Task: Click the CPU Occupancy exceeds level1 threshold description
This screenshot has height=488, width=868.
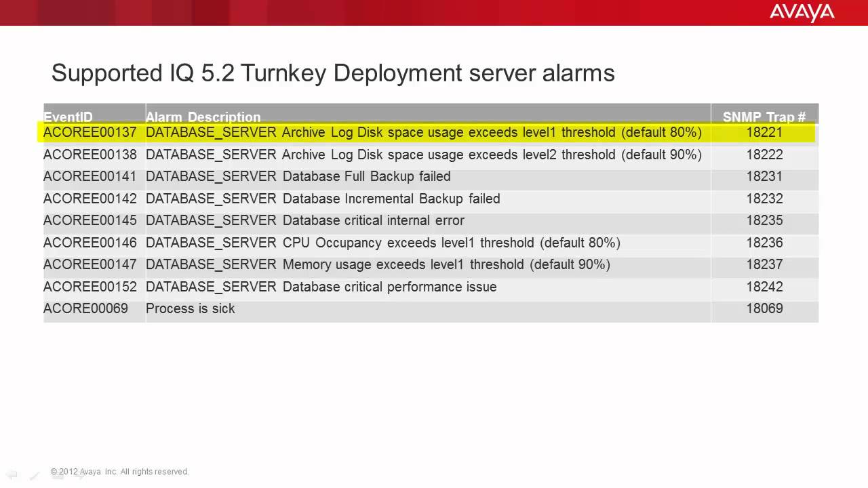Action: coord(383,243)
